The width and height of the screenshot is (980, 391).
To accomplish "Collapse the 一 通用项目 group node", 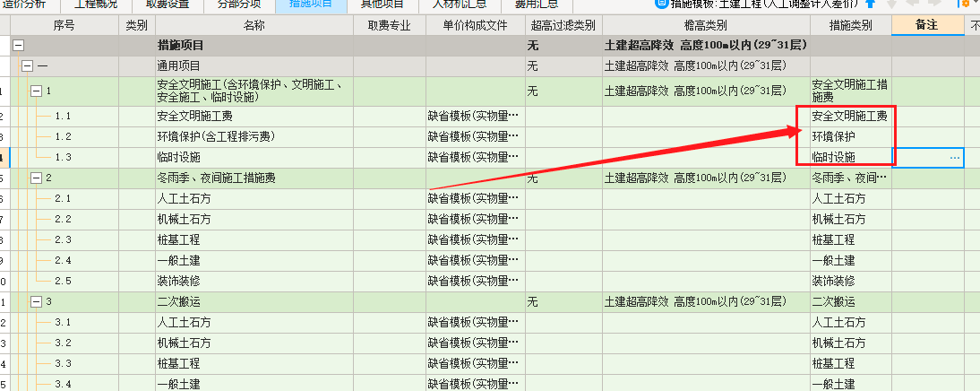I will (28, 65).
